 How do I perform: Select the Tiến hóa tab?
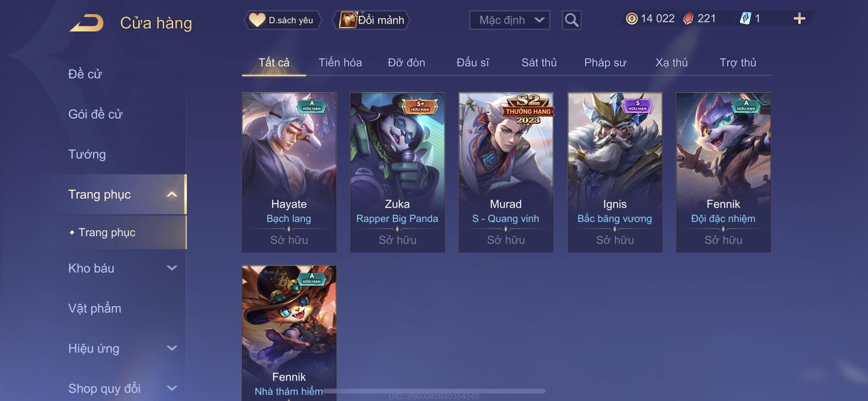pyautogui.click(x=340, y=63)
